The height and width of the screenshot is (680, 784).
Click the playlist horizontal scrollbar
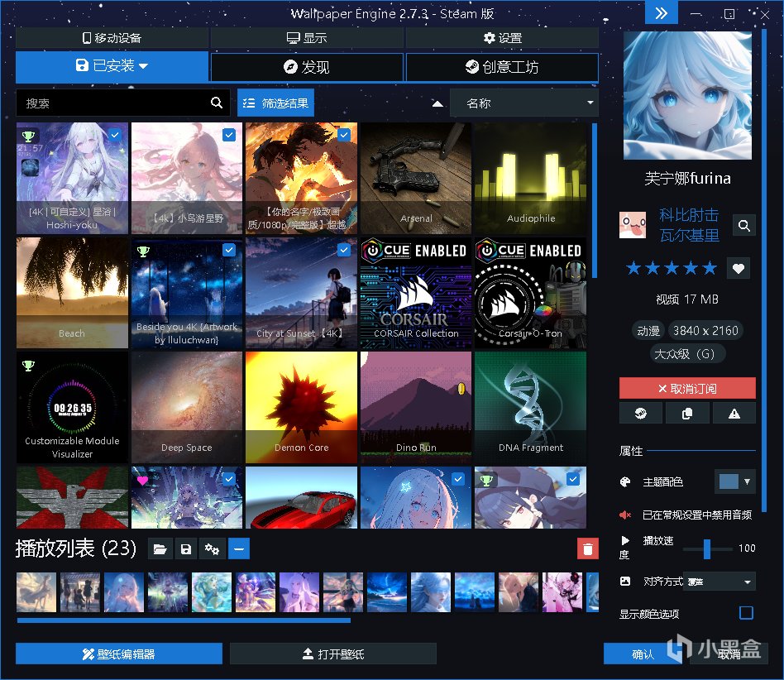(x=184, y=620)
